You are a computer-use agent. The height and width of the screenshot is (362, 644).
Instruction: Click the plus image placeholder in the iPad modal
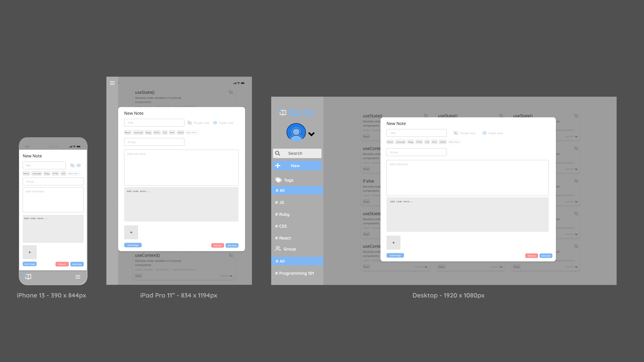pyautogui.click(x=131, y=232)
